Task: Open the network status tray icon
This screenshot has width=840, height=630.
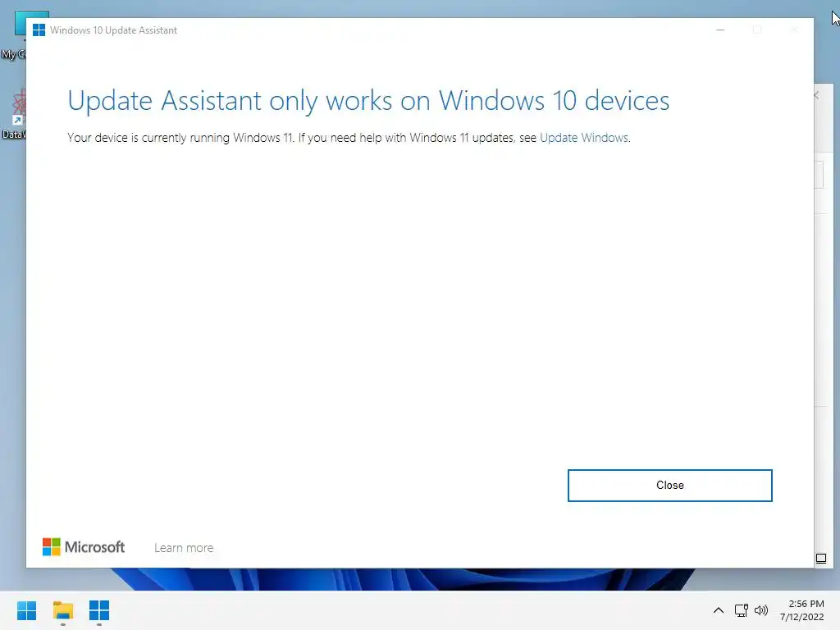Action: pyautogui.click(x=742, y=610)
